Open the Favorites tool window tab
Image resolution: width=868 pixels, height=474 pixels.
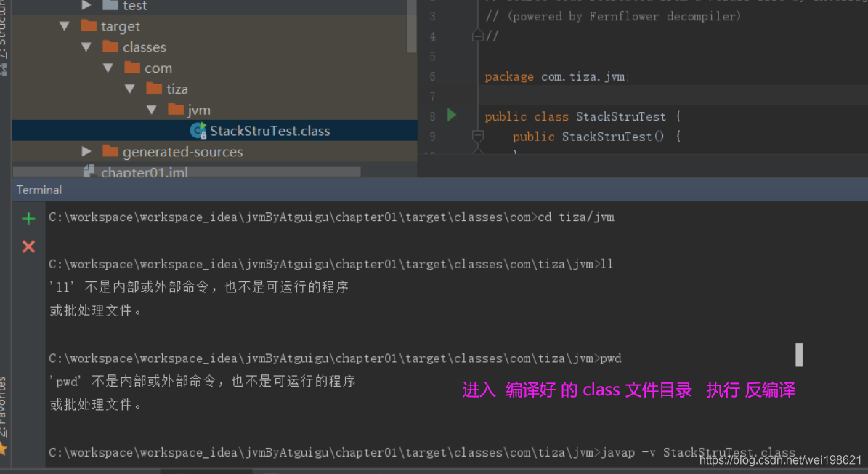(x=4, y=415)
